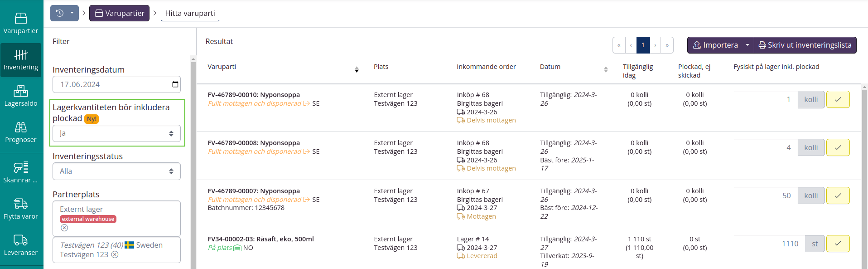Open the Inventeringsstatus dropdown
This screenshot has width=868, height=269.
pos(116,171)
